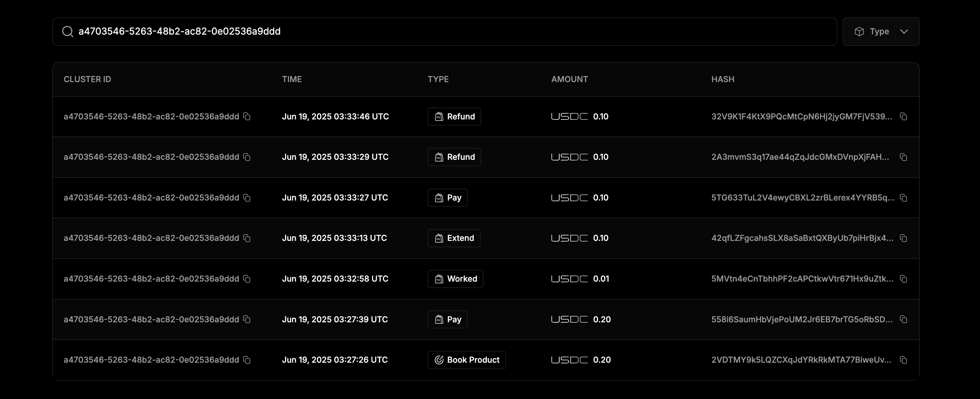Copy hash starting with 42qfLZFgcahs
Screen dimensions: 980x399
[x=903, y=238]
